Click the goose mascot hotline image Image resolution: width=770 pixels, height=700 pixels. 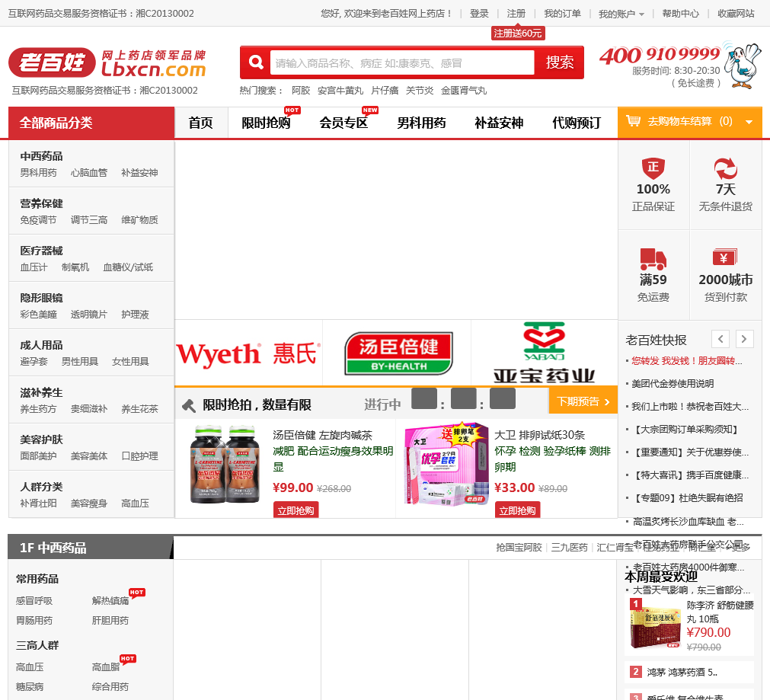[x=743, y=65]
